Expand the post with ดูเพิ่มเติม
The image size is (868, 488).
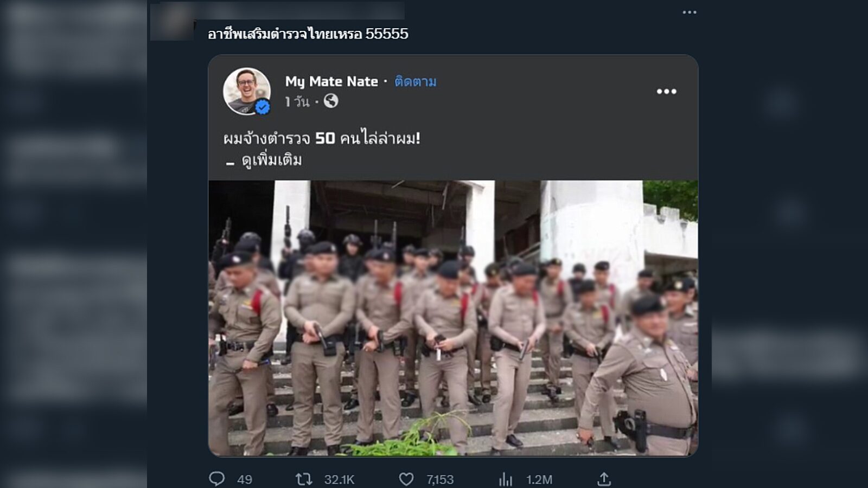(x=272, y=160)
